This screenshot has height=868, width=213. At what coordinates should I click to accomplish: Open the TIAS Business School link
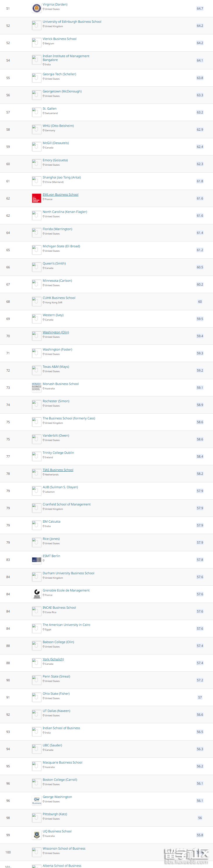[58, 470]
